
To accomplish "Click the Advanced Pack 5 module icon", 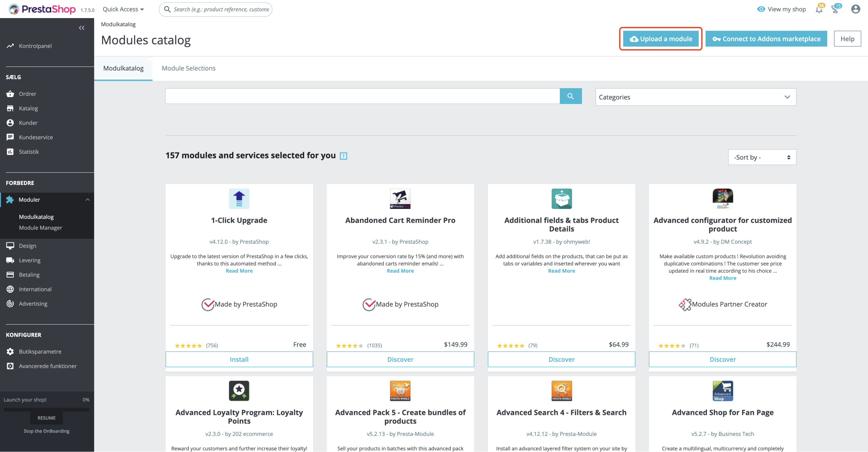I will click(400, 391).
